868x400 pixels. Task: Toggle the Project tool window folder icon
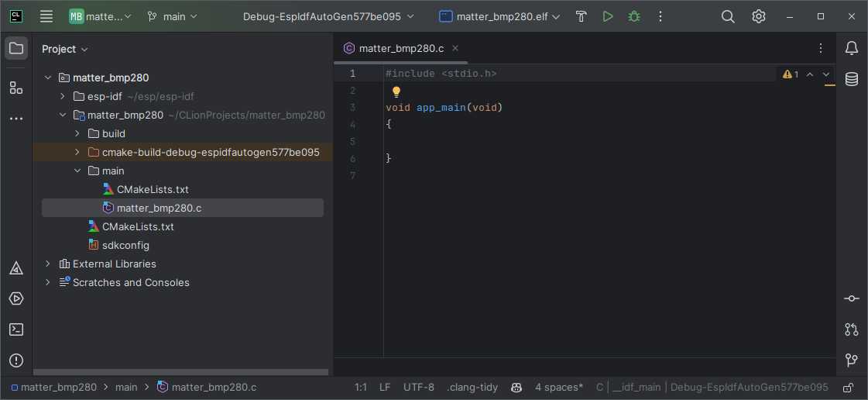16,48
